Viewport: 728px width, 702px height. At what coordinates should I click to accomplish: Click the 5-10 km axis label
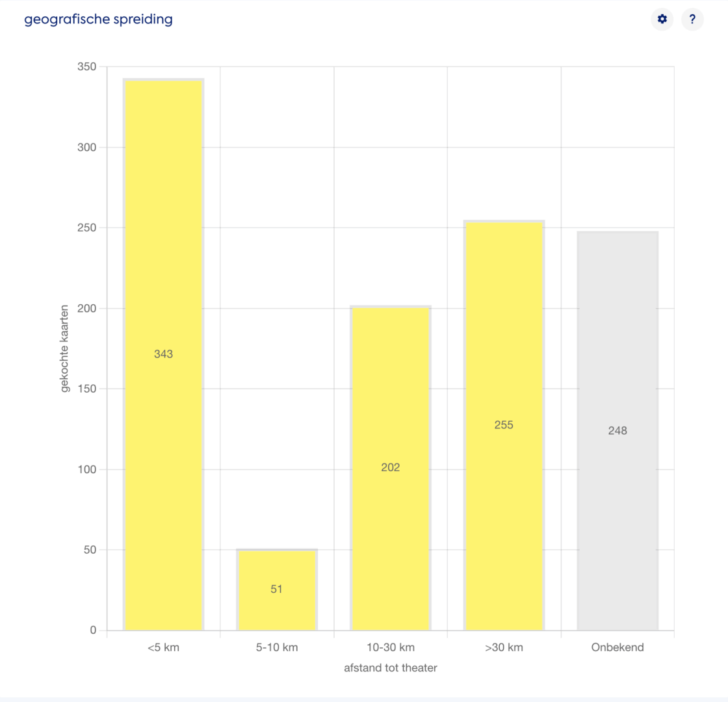coord(277,647)
